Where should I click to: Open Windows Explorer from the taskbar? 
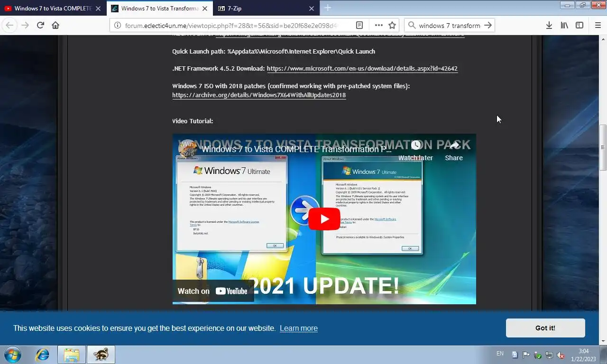(72, 355)
